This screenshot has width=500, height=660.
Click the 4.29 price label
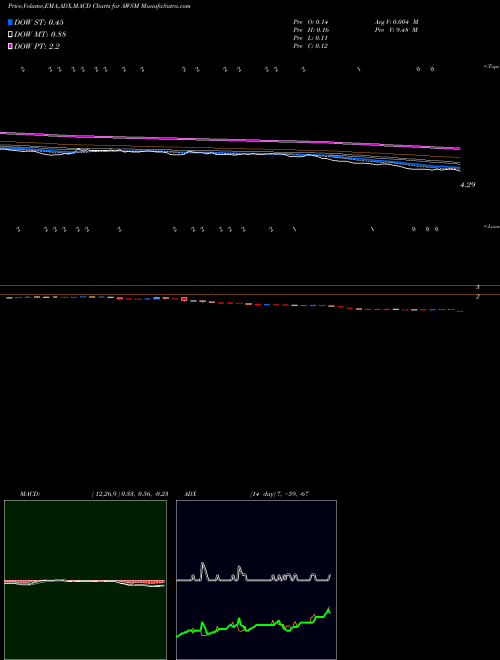pos(468,184)
